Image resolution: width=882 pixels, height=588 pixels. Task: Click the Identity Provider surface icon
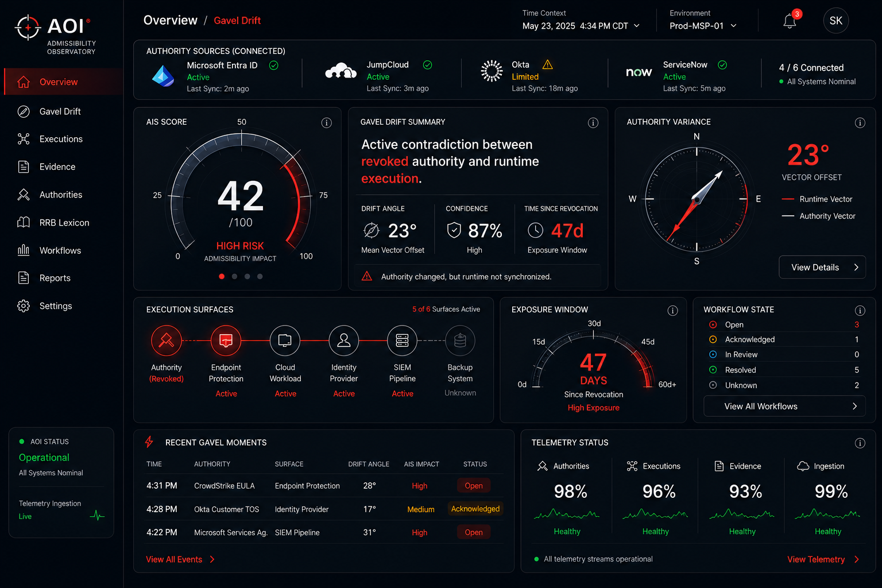click(344, 341)
